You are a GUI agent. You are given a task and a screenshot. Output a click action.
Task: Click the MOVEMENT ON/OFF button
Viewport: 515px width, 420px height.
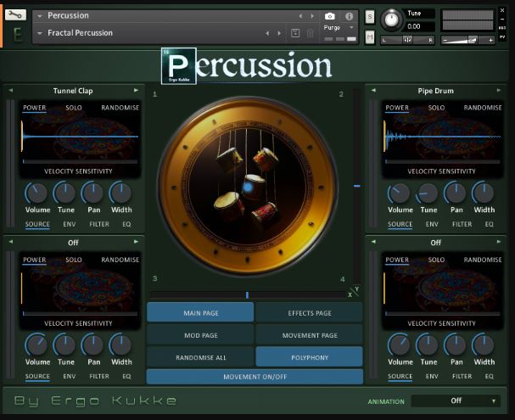tap(255, 377)
